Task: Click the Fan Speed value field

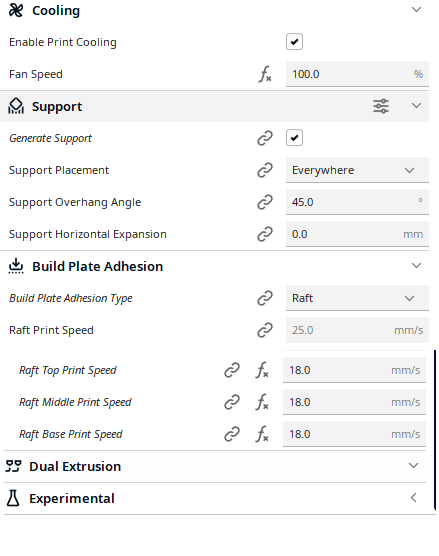Action: [x=357, y=74]
